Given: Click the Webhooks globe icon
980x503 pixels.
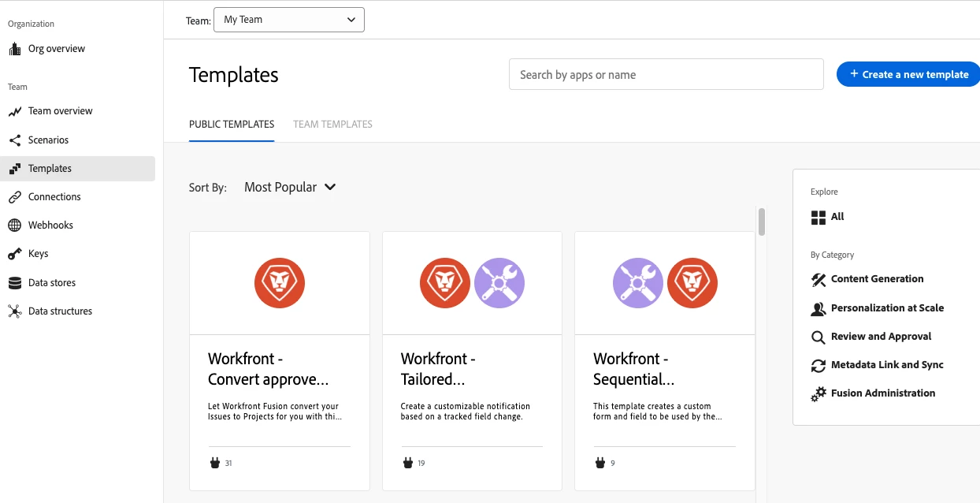Looking at the screenshot, I should [x=15, y=225].
